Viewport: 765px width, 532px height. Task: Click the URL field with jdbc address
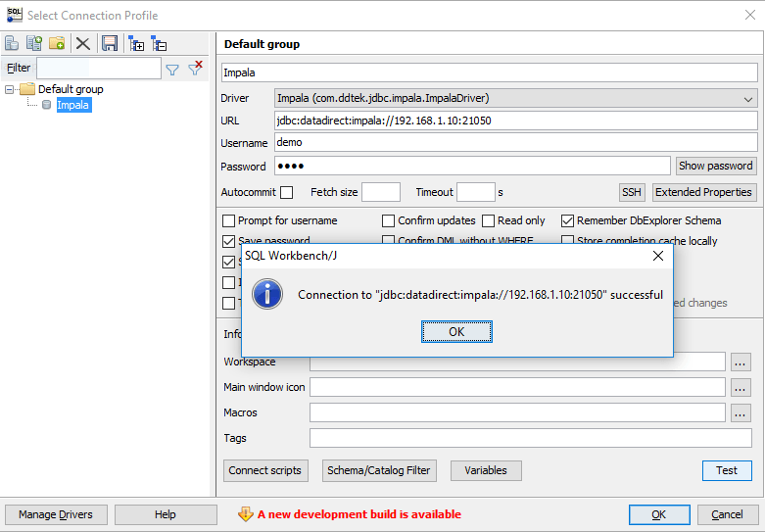515,121
